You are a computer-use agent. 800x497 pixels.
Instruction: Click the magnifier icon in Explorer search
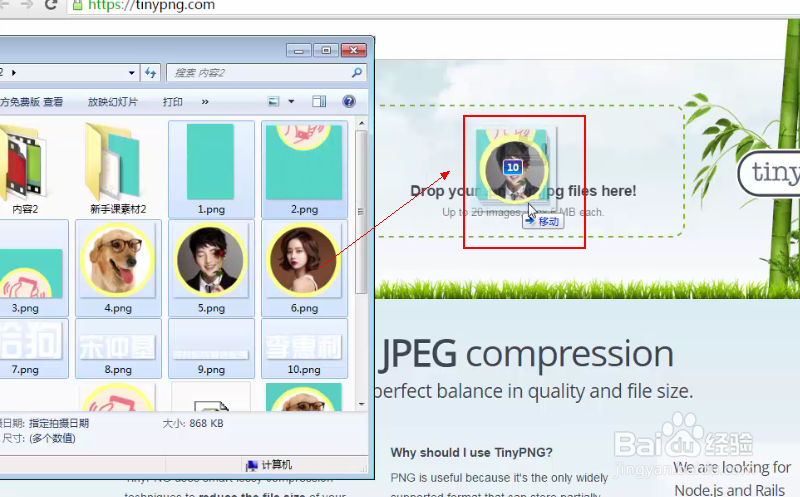click(x=357, y=72)
